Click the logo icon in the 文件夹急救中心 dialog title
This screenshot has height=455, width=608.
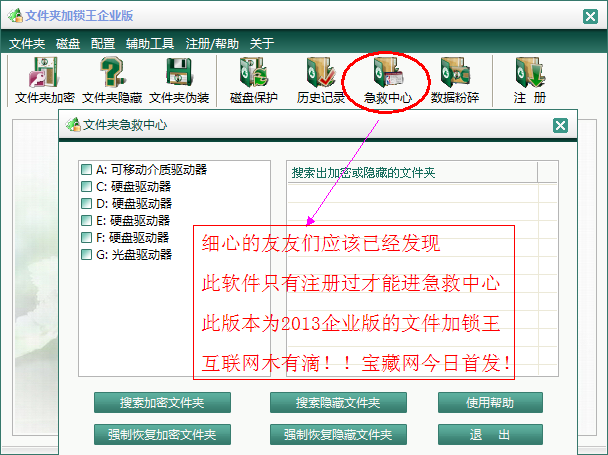click(x=73, y=125)
